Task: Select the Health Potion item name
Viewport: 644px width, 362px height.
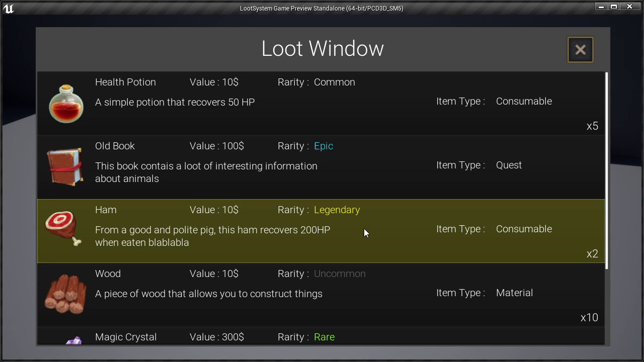Action: (125, 82)
